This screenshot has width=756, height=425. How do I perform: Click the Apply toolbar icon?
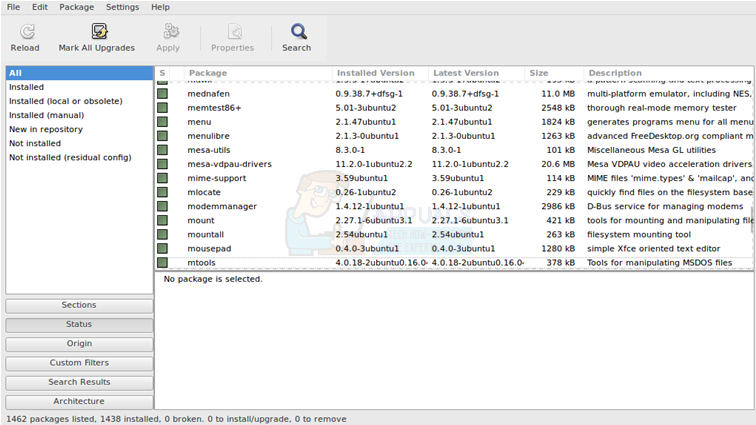coord(168,32)
